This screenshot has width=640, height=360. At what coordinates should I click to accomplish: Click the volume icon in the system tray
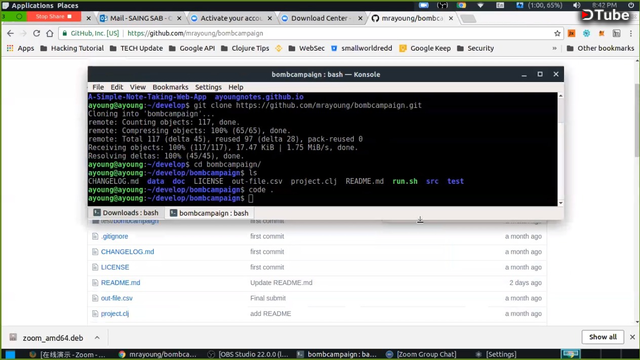(x=576, y=5)
